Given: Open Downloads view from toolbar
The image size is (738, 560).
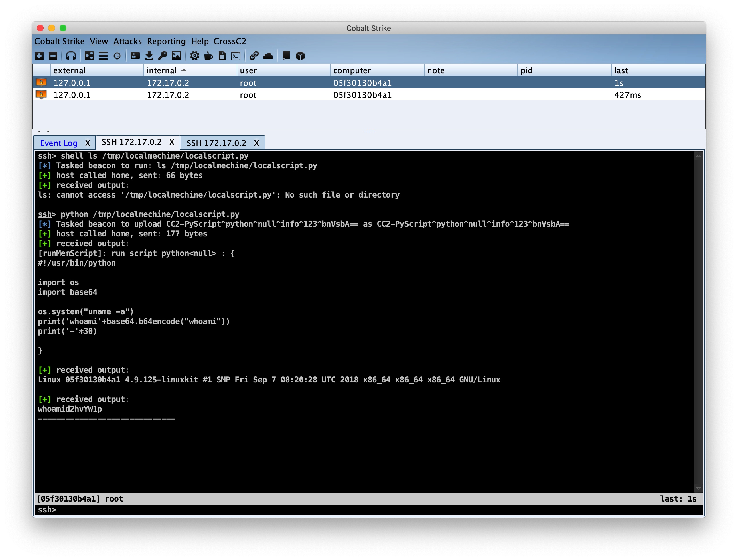Looking at the screenshot, I should 149,56.
